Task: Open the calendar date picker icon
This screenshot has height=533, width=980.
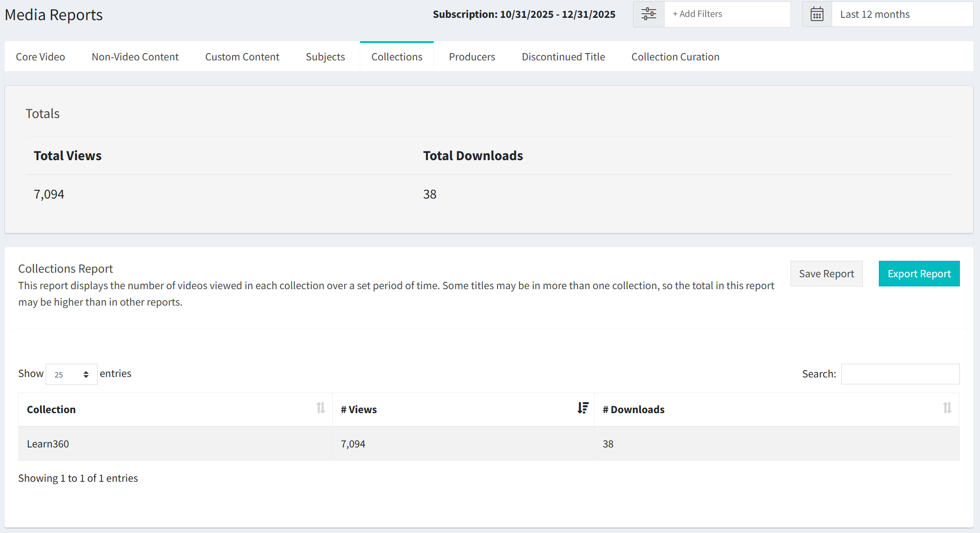Action: (x=817, y=14)
